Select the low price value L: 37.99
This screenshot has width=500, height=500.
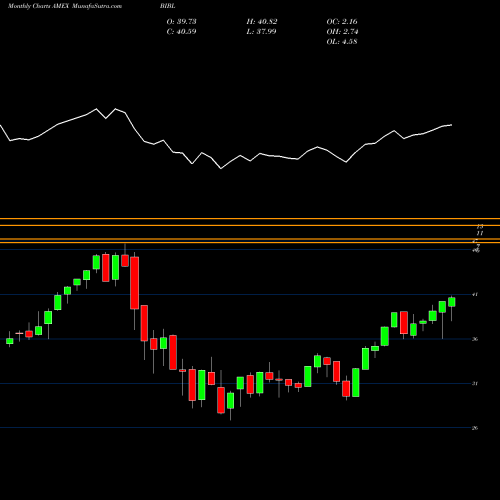tap(261, 32)
